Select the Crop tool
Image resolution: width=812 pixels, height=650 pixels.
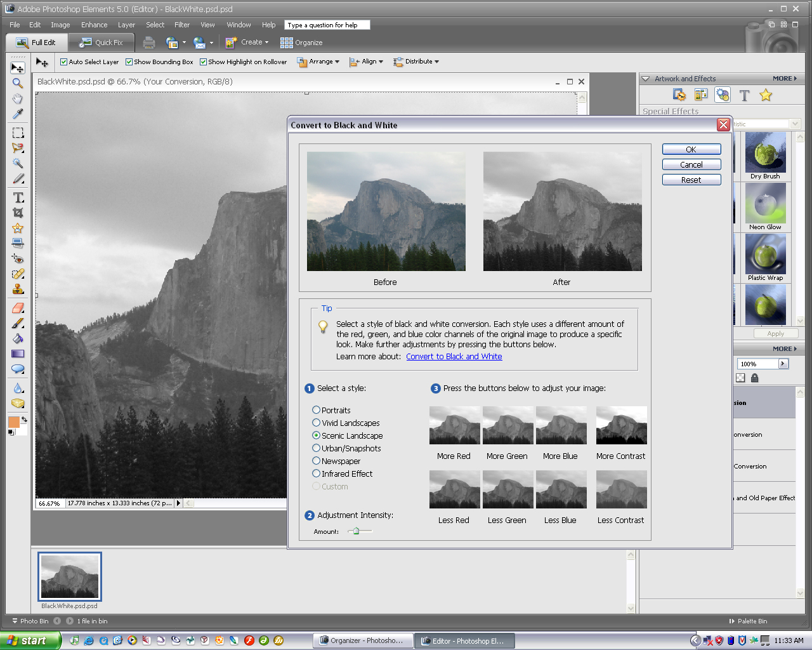pos(18,213)
